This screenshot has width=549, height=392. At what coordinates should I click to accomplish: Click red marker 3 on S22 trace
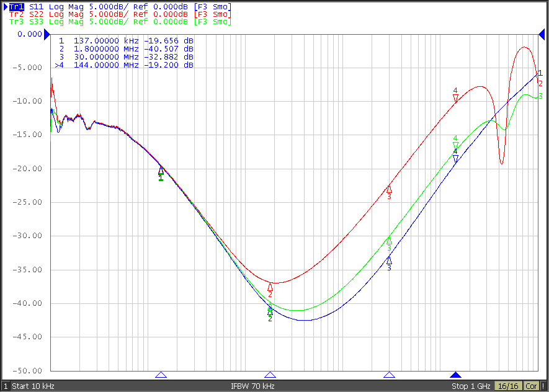[389, 192]
